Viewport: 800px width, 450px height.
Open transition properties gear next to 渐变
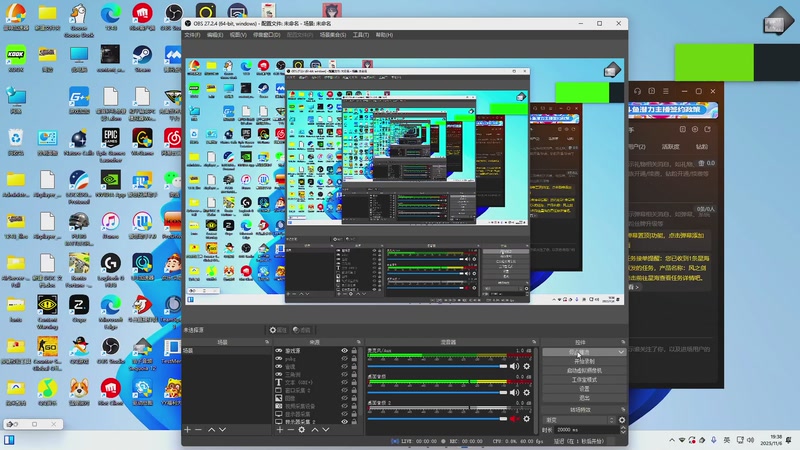pos(622,420)
